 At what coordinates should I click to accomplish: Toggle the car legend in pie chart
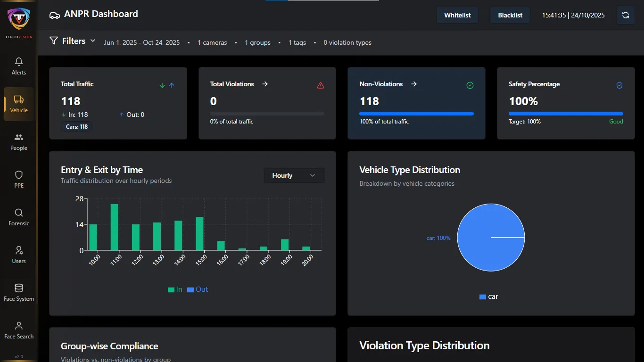(x=488, y=296)
